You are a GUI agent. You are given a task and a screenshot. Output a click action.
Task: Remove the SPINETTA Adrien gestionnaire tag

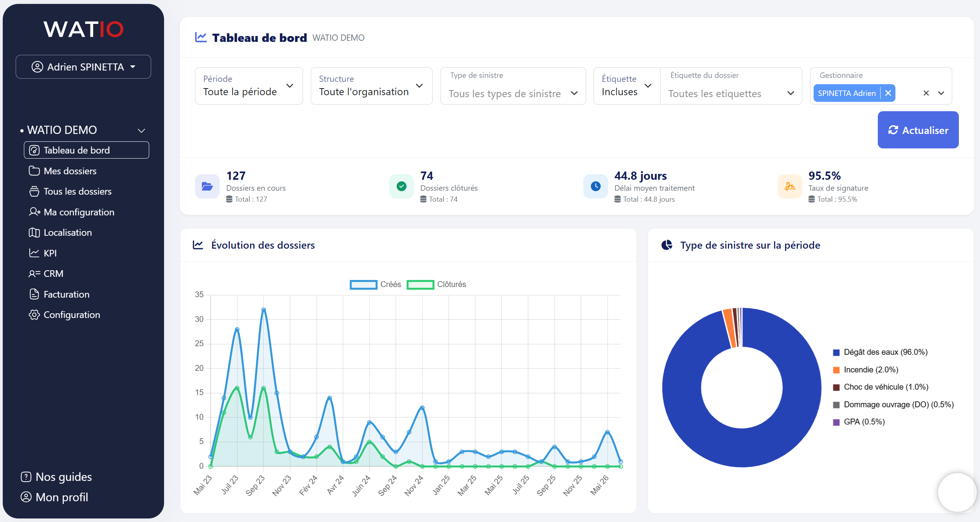(888, 93)
